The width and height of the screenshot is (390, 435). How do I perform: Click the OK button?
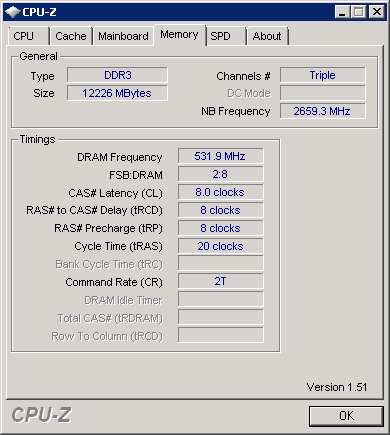coord(346,416)
